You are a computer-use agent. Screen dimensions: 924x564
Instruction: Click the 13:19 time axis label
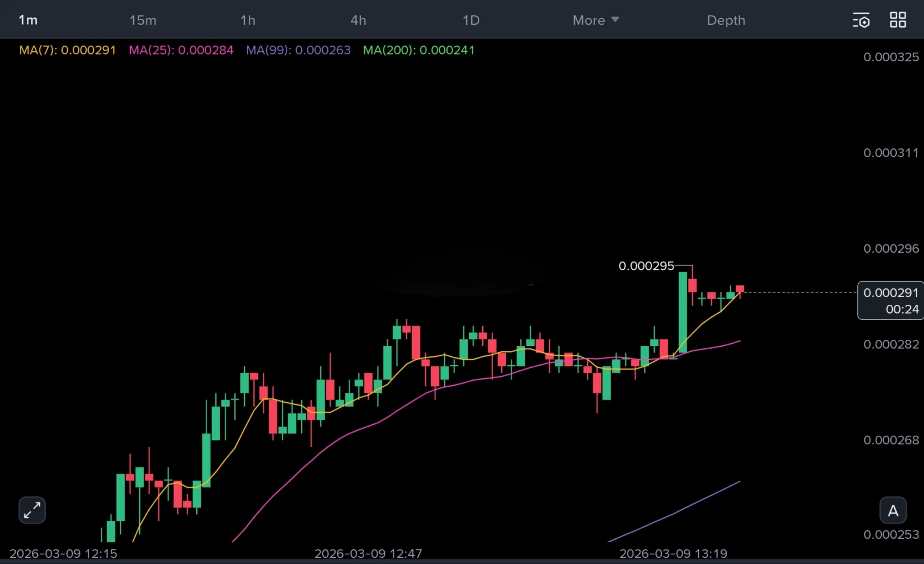pos(673,554)
